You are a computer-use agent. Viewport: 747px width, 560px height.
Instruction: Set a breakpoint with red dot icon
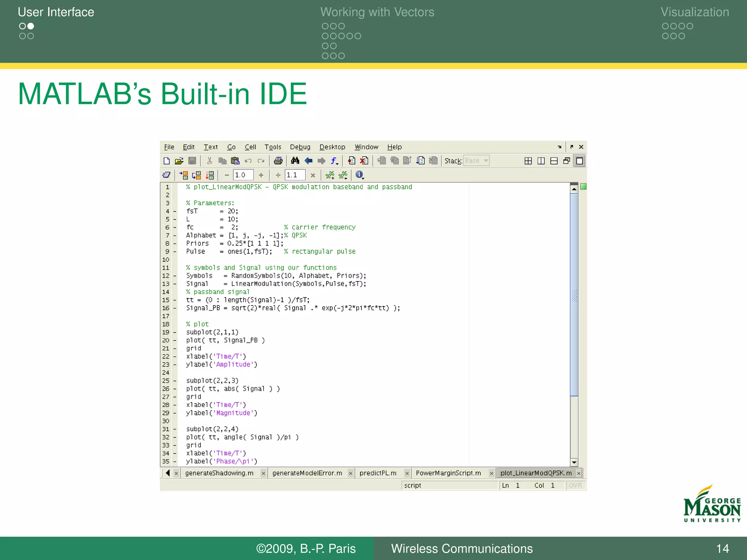[351, 161]
